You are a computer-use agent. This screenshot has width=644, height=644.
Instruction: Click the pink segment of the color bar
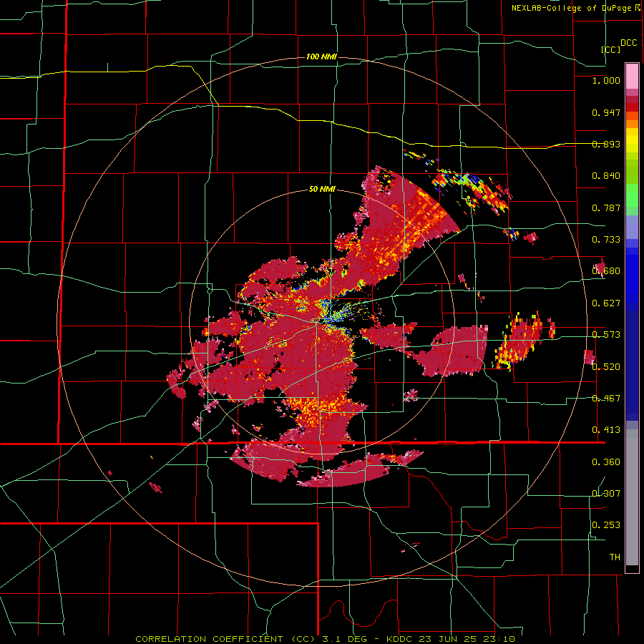click(632, 77)
